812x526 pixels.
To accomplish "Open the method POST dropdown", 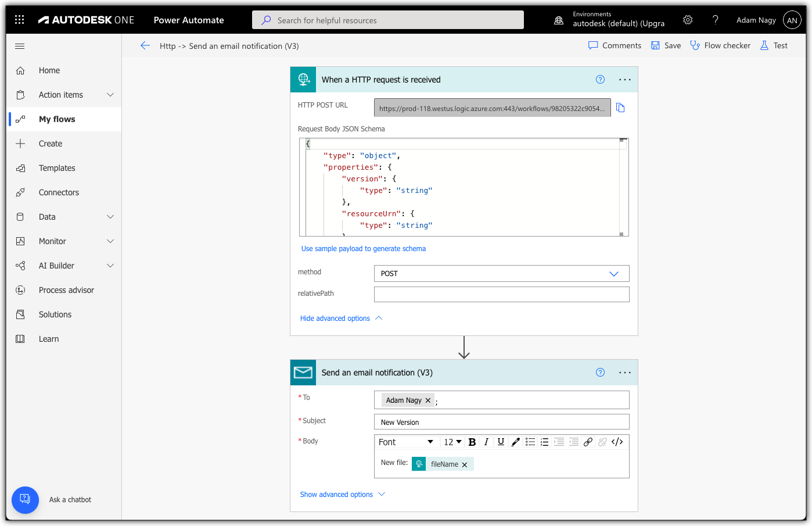I will click(501, 274).
